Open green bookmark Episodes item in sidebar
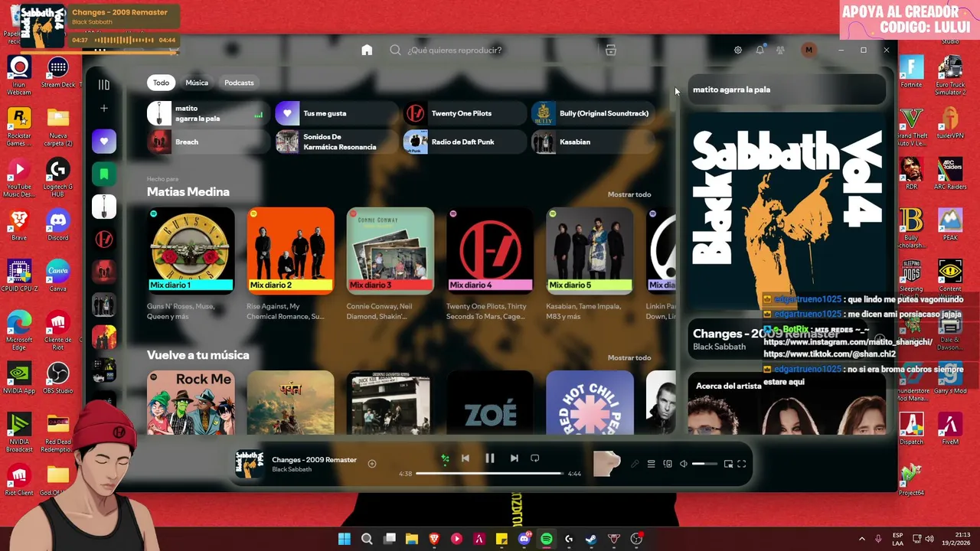980x551 pixels. (x=104, y=174)
